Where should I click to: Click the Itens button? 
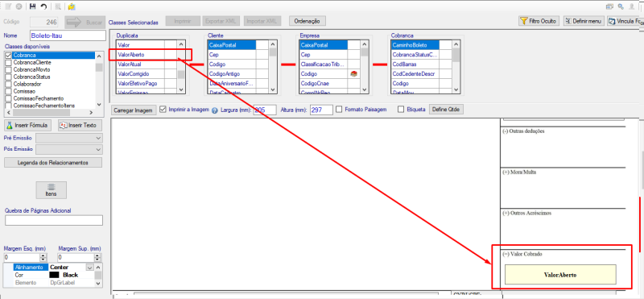click(52, 189)
